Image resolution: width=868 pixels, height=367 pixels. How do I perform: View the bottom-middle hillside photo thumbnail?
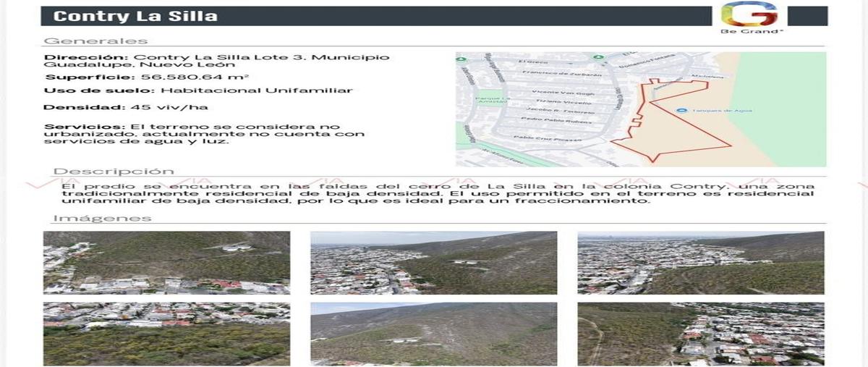point(433,334)
